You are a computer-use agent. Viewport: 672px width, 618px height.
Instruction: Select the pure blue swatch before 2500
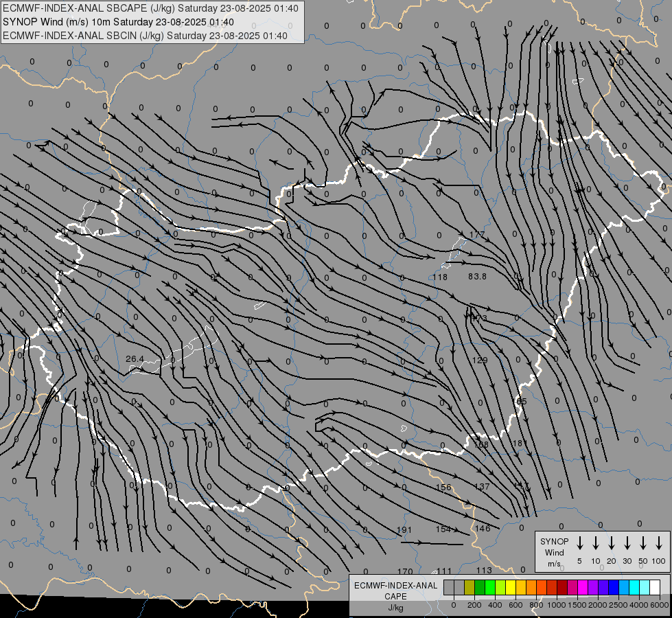point(613,587)
